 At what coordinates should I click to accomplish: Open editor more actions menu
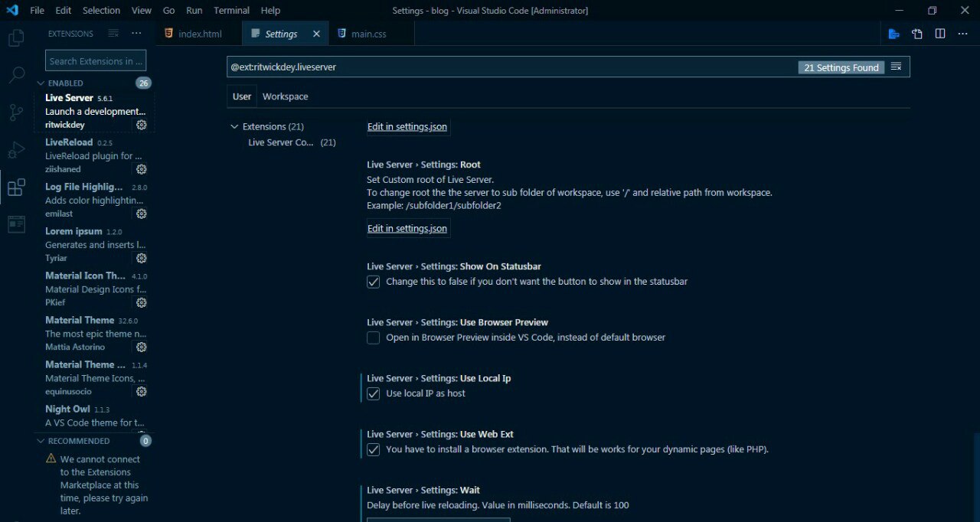click(x=963, y=34)
